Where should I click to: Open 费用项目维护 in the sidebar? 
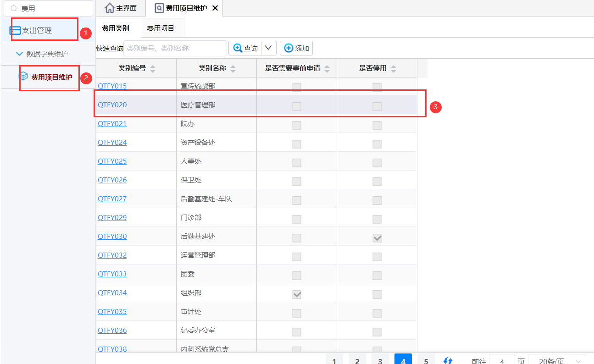(x=47, y=77)
